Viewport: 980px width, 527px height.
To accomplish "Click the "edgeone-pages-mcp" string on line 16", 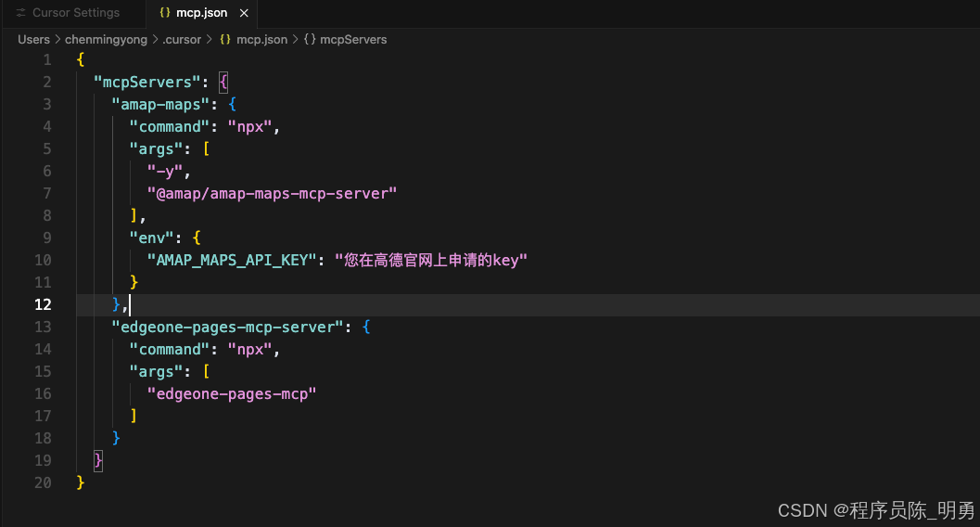I will tap(232, 393).
